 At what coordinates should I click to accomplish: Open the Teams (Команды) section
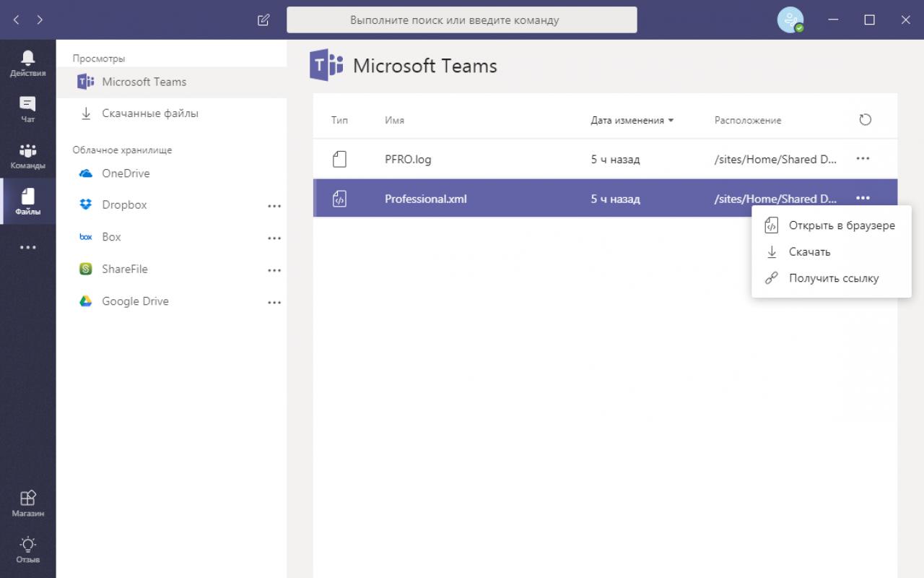pyautogui.click(x=28, y=156)
